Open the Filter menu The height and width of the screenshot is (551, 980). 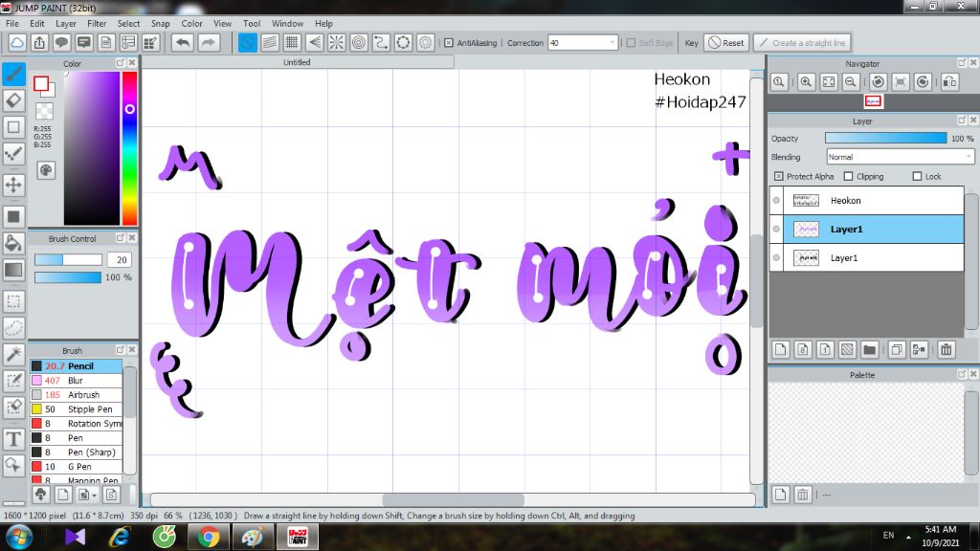click(x=97, y=24)
